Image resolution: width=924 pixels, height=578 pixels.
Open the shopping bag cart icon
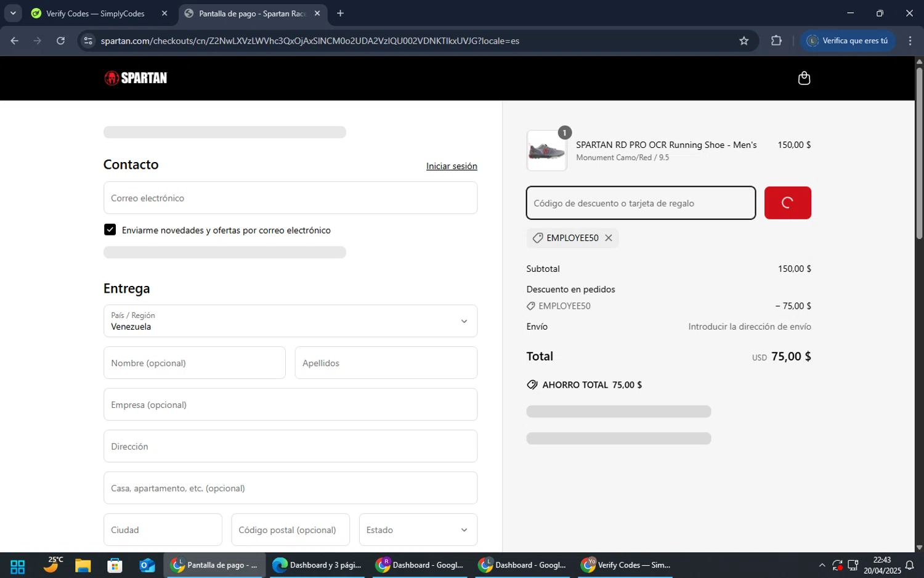803,78
